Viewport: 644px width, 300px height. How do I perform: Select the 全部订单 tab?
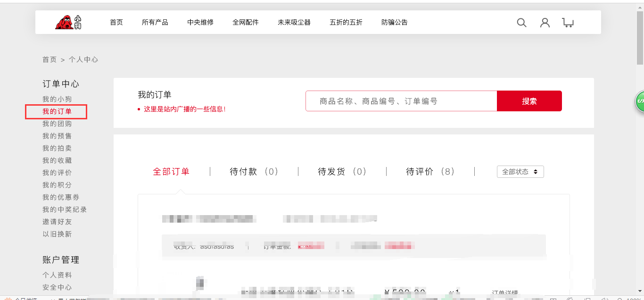171,172
